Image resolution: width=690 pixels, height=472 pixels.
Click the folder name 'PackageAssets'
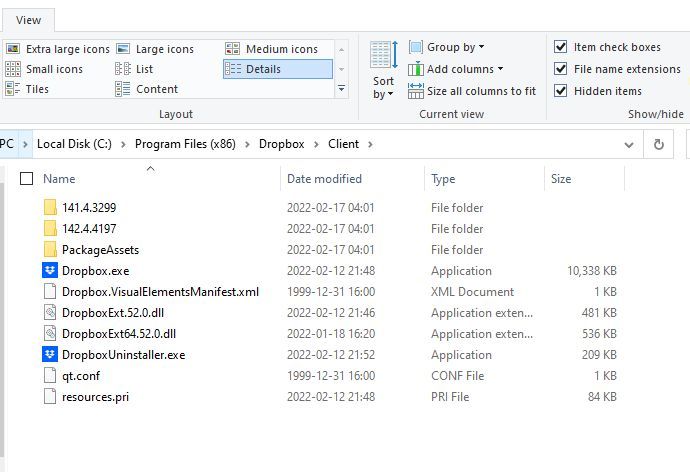(x=100, y=250)
